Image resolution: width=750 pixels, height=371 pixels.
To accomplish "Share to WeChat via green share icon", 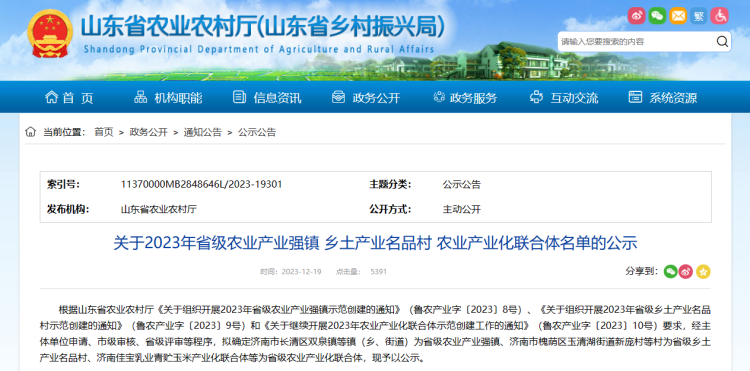I will (x=671, y=272).
